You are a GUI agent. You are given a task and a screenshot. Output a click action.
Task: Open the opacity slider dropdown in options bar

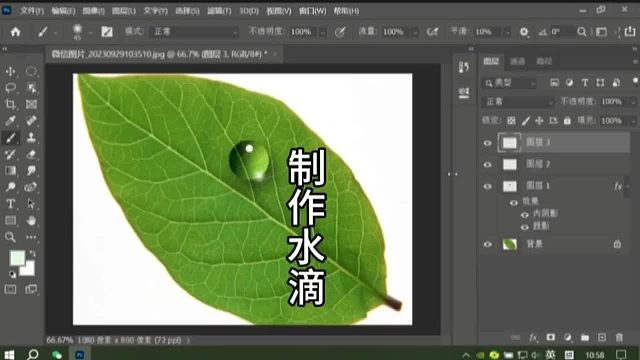coord(323,32)
